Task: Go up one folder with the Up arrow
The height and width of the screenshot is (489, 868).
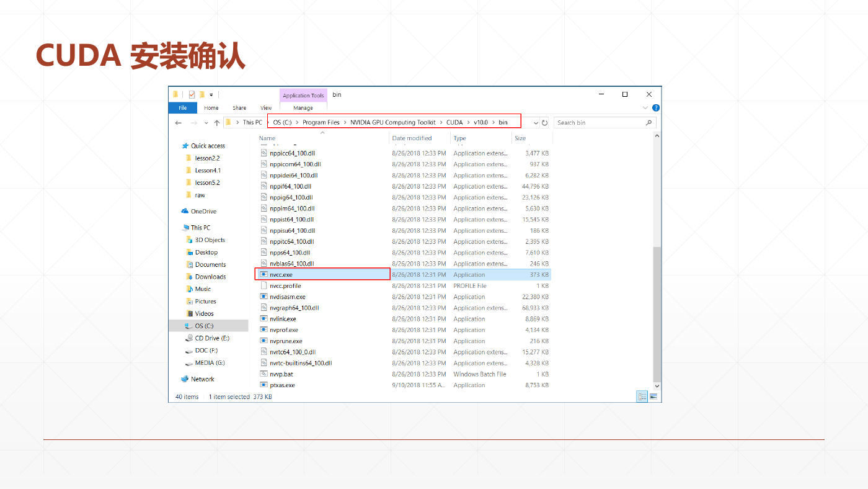Action: pyautogui.click(x=217, y=123)
